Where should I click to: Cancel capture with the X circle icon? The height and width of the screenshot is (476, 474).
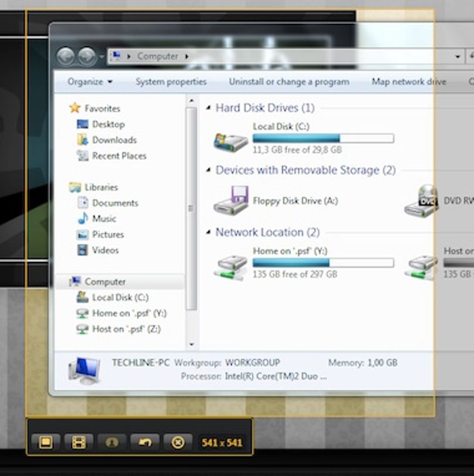(178, 442)
